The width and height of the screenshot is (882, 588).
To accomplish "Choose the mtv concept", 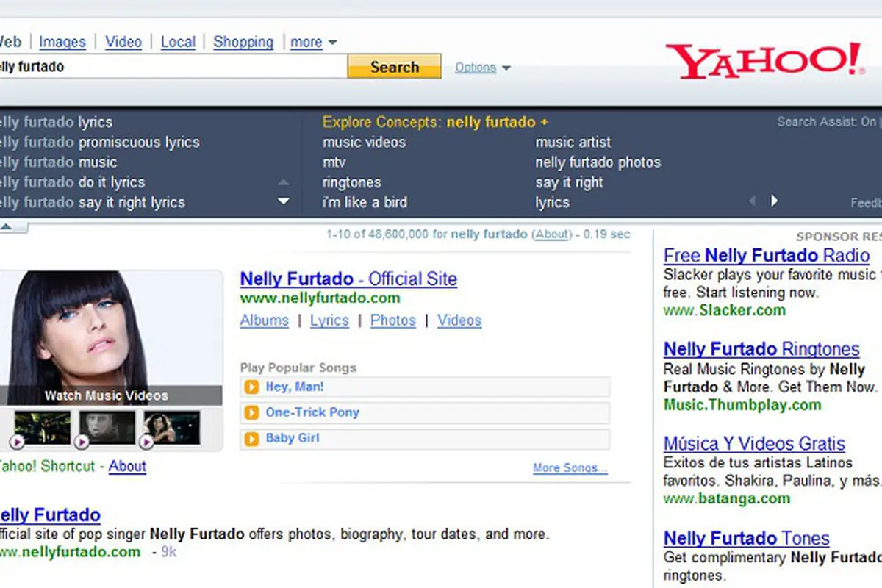I will [334, 162].
